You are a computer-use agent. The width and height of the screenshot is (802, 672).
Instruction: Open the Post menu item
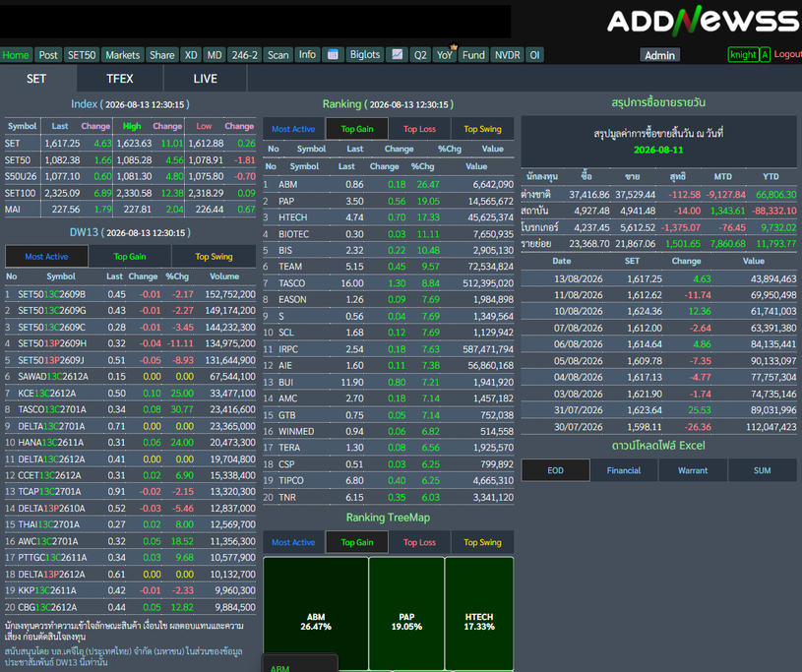tap(48, 55)
